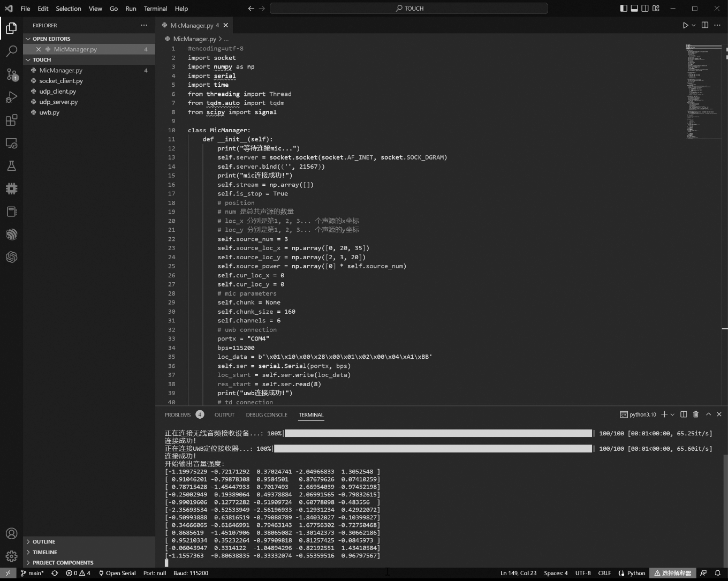This screenshot has width=728, height=581.
Task: Open the Search view in activity bar
Action: [x=11, y=51]
